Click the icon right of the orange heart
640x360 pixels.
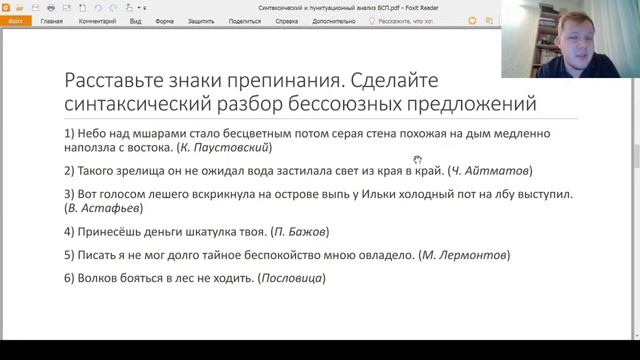(489, 20)
